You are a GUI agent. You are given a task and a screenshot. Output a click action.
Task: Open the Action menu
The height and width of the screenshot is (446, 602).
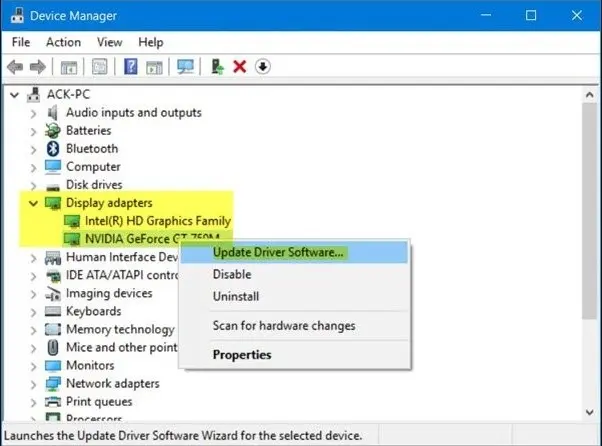click(x=63, y=42)
